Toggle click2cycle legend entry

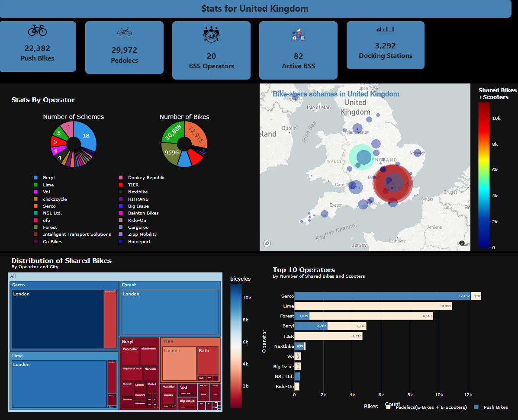click(x=50, y=199)
